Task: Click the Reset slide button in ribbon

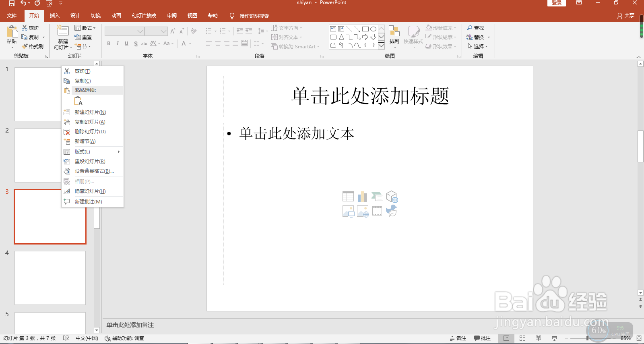Action: coord(83,37)
